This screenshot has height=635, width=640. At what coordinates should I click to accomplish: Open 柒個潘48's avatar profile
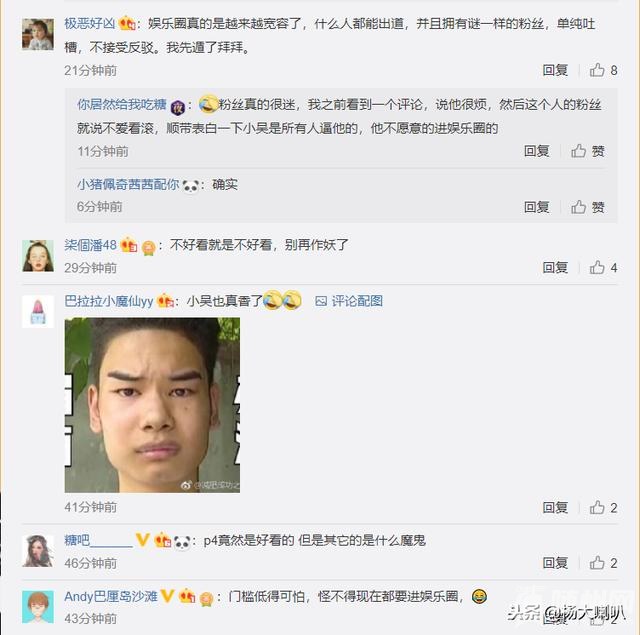38,256
